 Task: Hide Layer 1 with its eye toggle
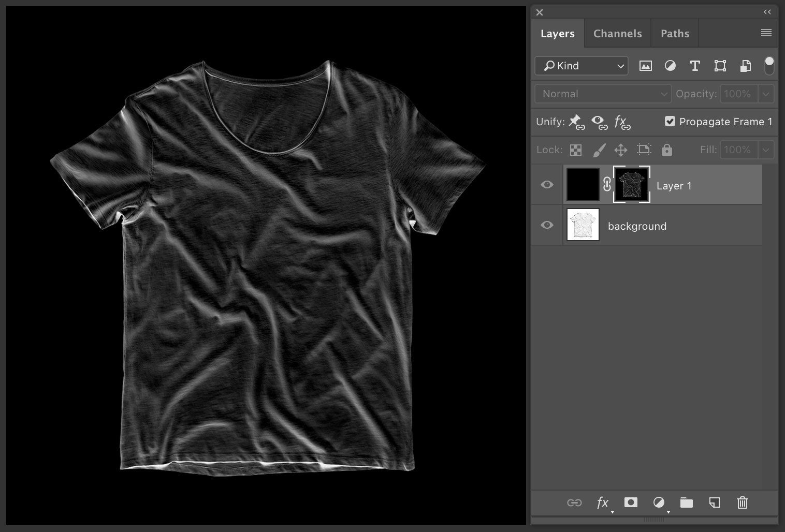coord(547,184)
